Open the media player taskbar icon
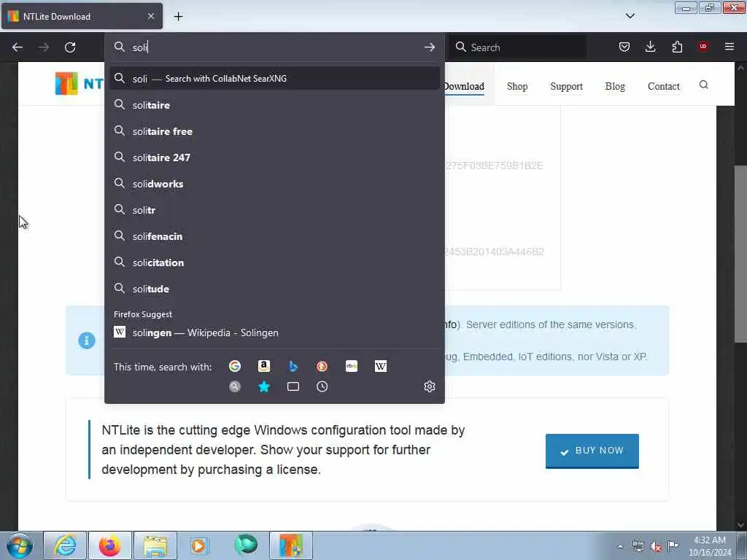The image size is (747, 560). pyautogui.click(x=199, y=545)
